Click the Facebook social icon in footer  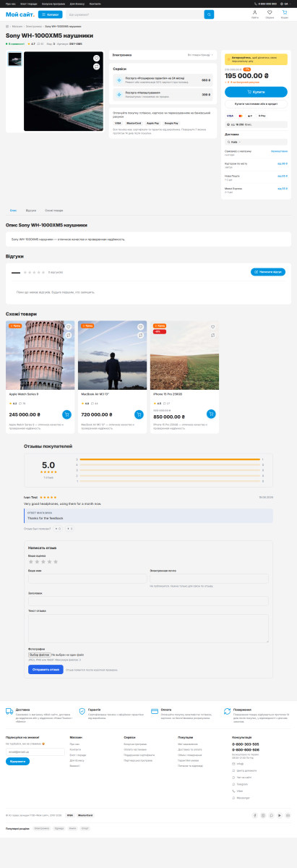click(255, 815)
